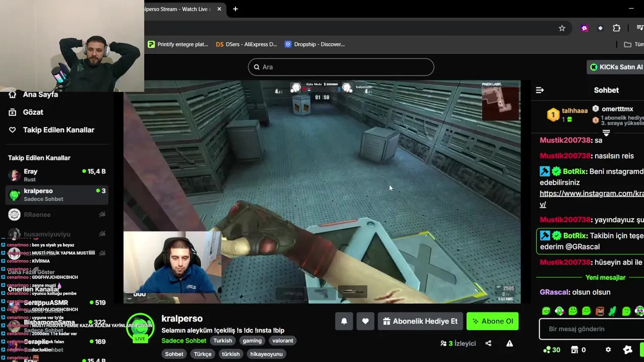Click the KICKs Satın Al button
The width and height of the screenshot is (644, 362).
tap(615, 67)
